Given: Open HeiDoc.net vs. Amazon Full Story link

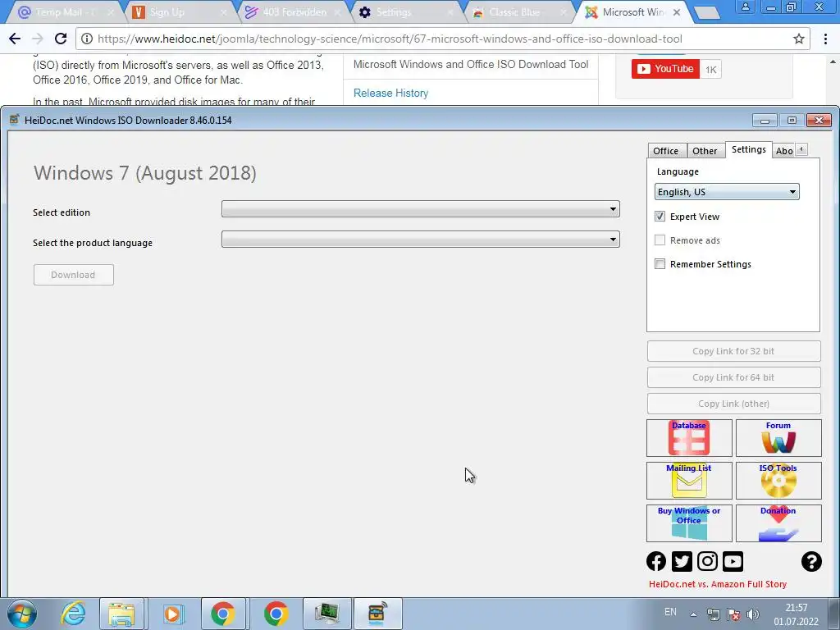Looking at the screenshot, I should [x=717, y=584].
